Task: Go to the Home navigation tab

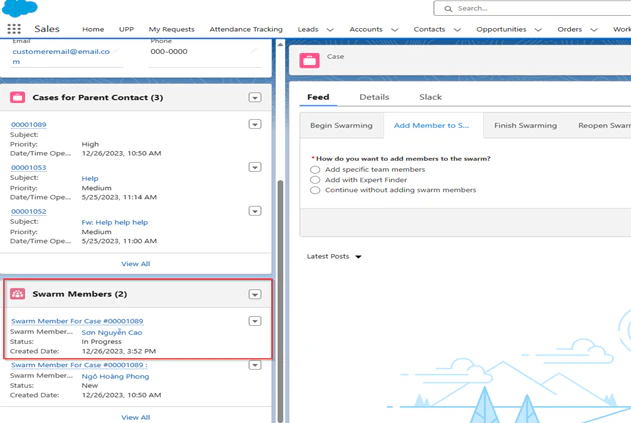Action: pos(93,29)
